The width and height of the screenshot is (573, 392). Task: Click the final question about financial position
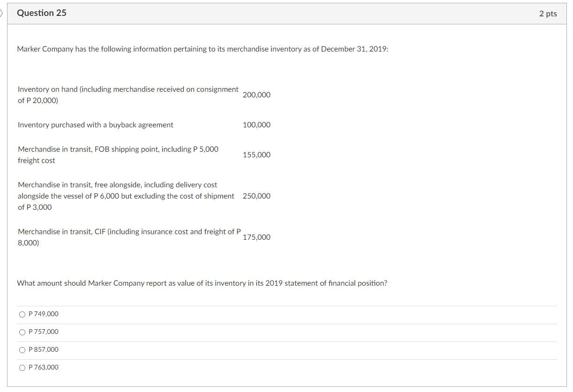pos(202,283)
